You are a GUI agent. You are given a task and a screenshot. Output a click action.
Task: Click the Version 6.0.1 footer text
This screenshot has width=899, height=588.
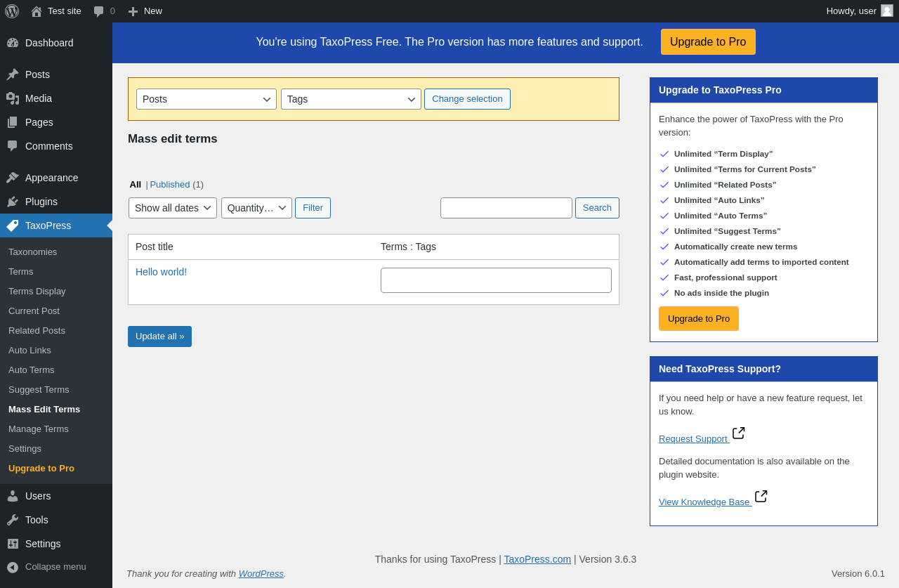(858, 573)
